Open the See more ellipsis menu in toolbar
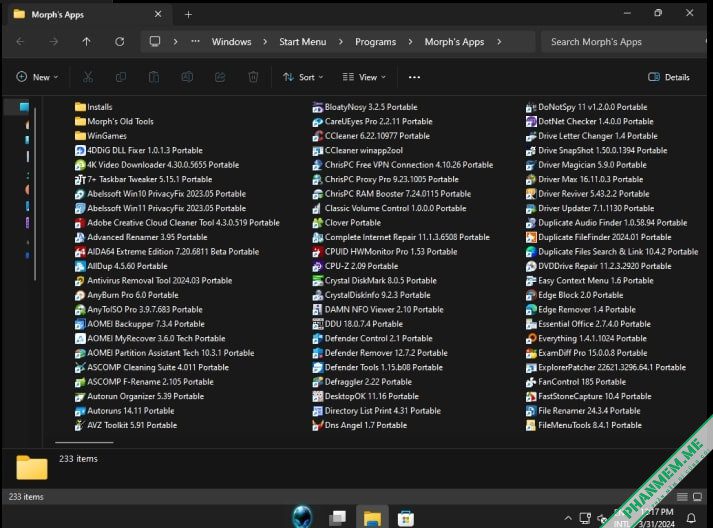The height and width of the screenshot is (528, 713). tap(414, 77)
